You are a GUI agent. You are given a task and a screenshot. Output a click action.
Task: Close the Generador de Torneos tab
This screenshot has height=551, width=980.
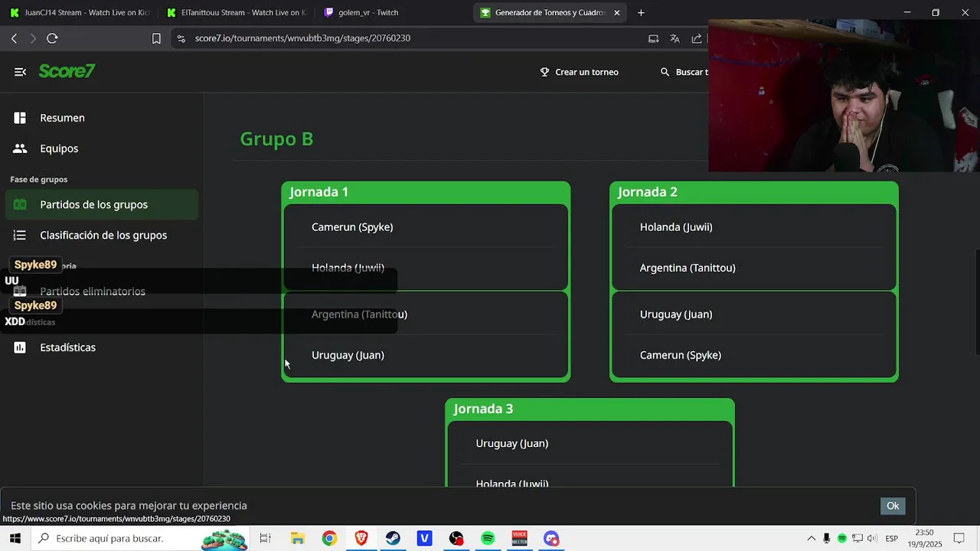pyautogui.click(x=617, y=12)
